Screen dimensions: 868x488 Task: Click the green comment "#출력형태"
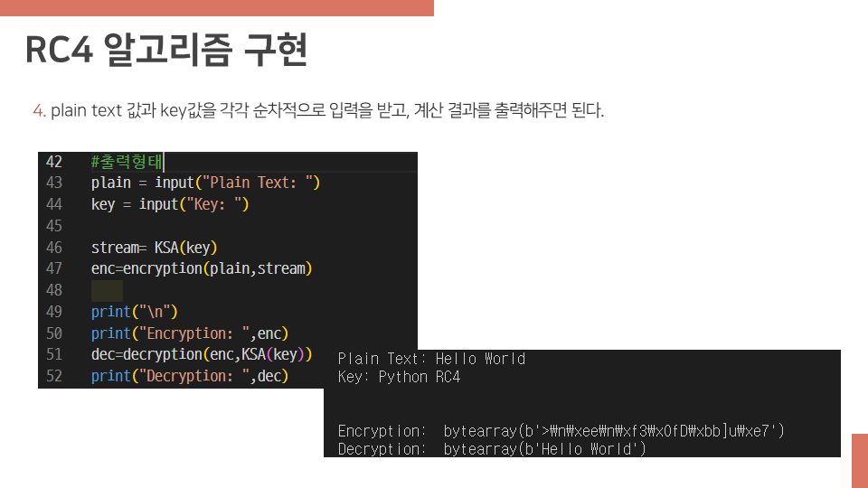[127, 162]
